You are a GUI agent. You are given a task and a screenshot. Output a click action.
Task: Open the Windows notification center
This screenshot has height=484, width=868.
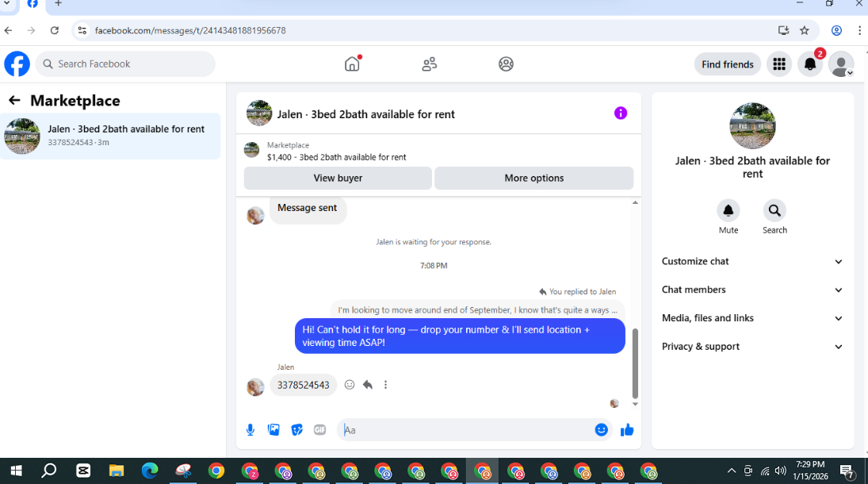[847, 471]
